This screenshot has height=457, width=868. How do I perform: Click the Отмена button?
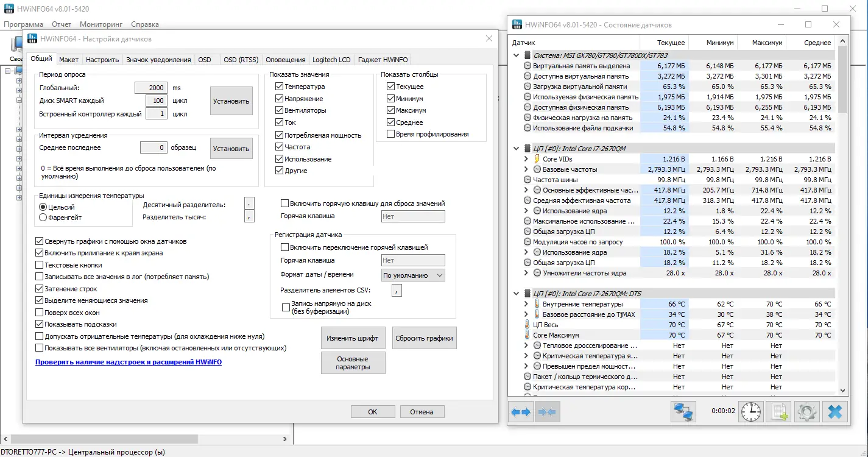[x=422, y=412]
